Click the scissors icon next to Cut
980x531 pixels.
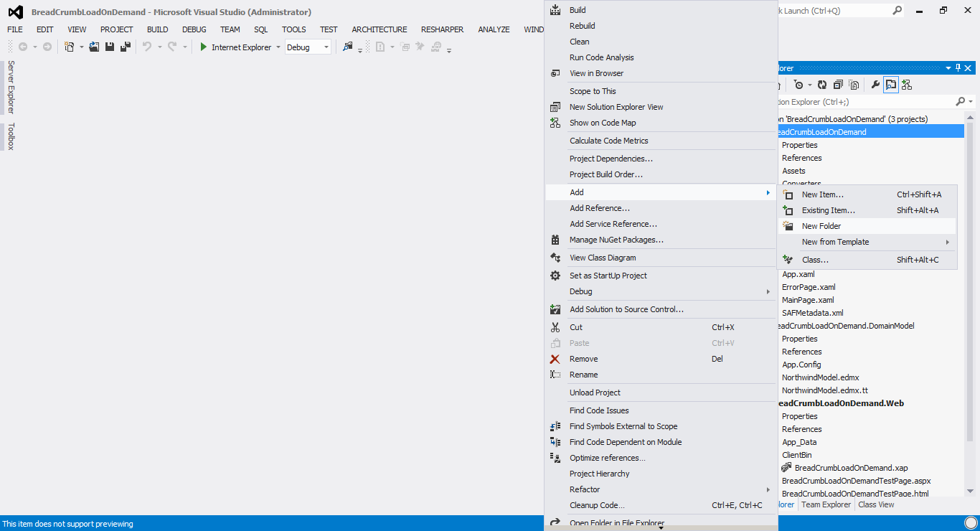click(x=555, y=327)
